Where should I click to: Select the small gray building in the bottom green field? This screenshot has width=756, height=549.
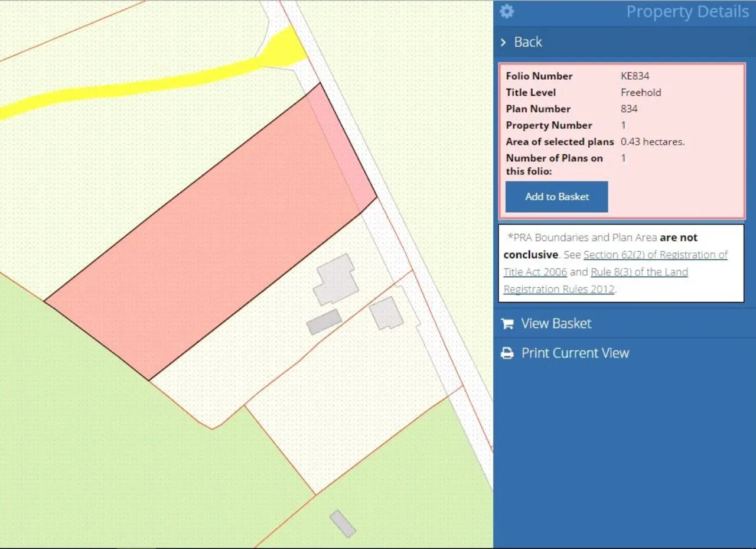tap(343, 524)
